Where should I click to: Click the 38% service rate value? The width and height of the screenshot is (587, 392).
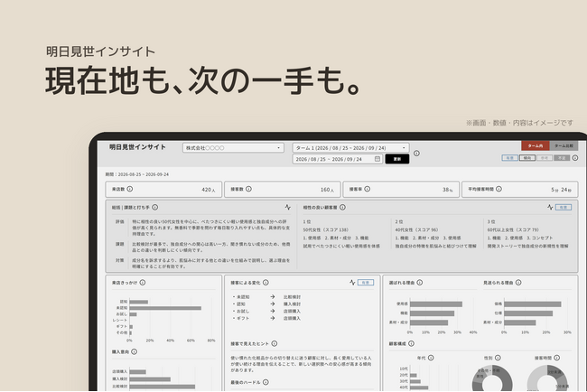point(448,190)
